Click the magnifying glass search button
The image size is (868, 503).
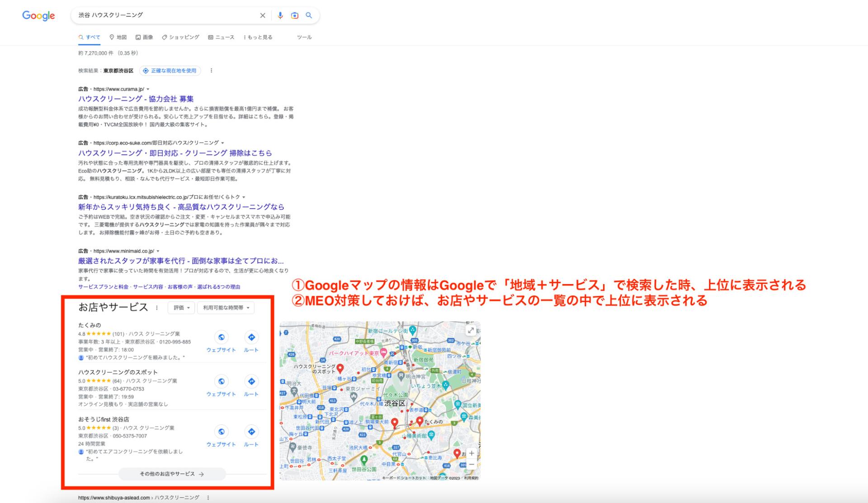coord(309,15)
